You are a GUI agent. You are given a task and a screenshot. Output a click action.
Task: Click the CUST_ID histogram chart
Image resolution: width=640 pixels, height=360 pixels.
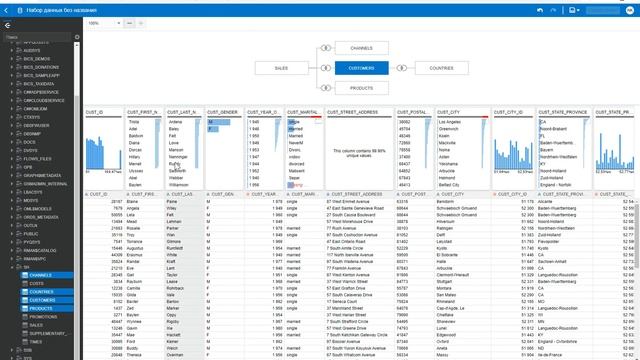103,153
